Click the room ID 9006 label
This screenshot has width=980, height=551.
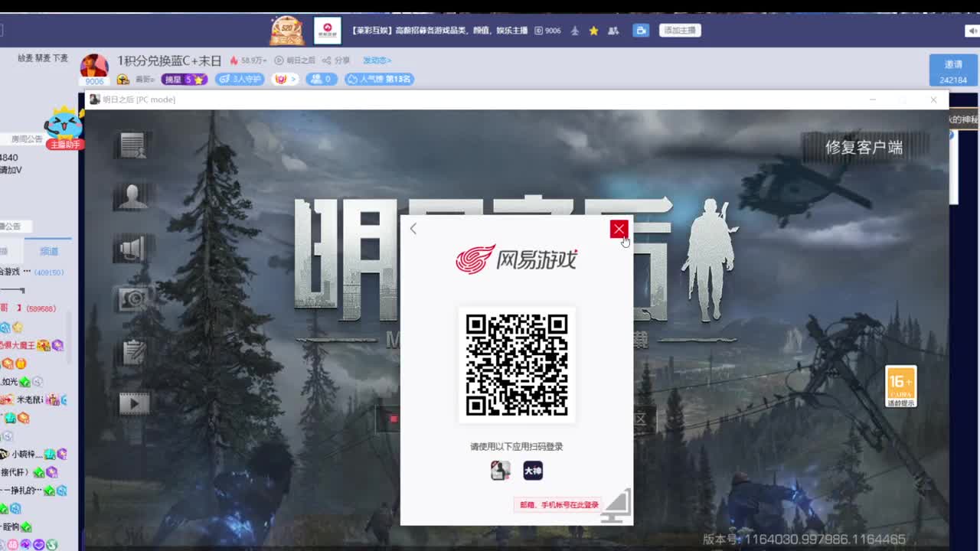click(547, 31)
